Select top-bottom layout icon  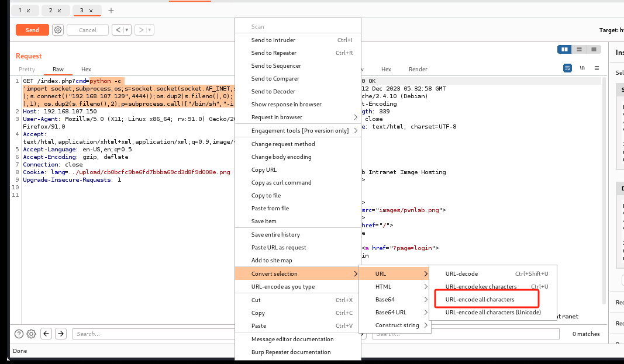pos(579,49)
